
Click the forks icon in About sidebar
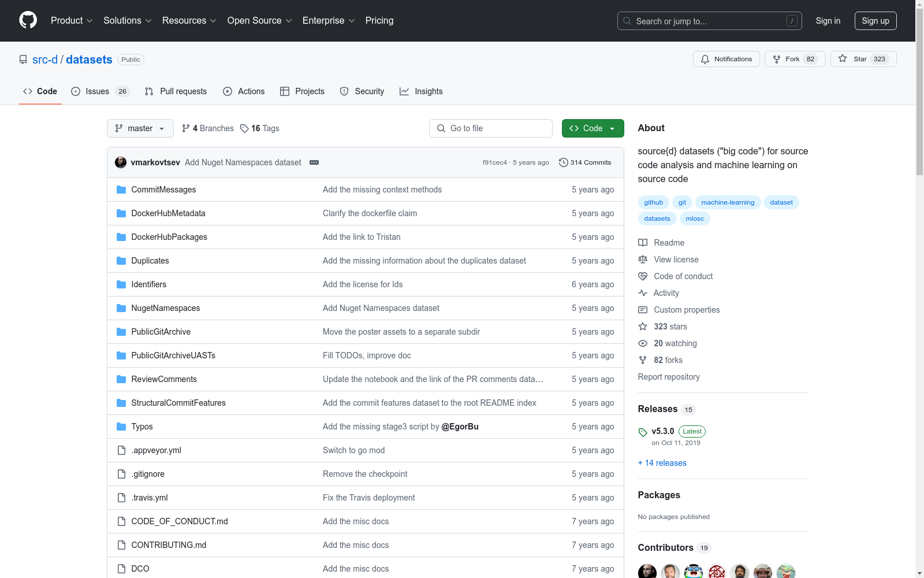[x=643, y=360]
